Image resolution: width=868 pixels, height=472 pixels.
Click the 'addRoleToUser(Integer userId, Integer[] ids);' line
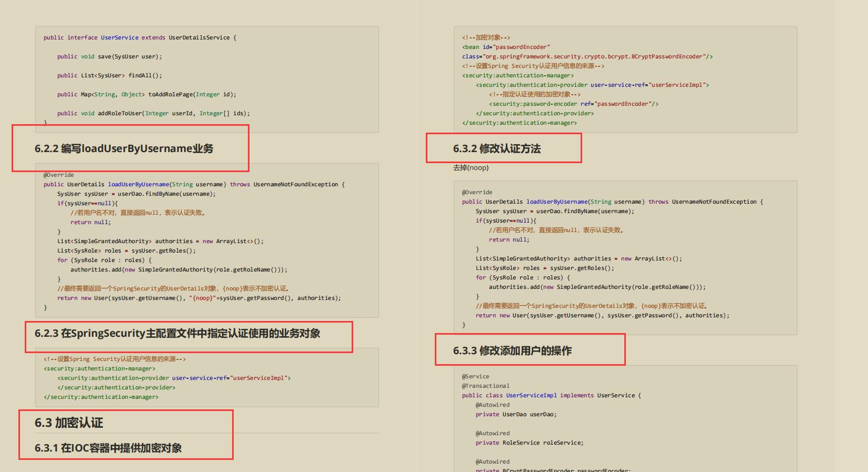tap(154, 114)
